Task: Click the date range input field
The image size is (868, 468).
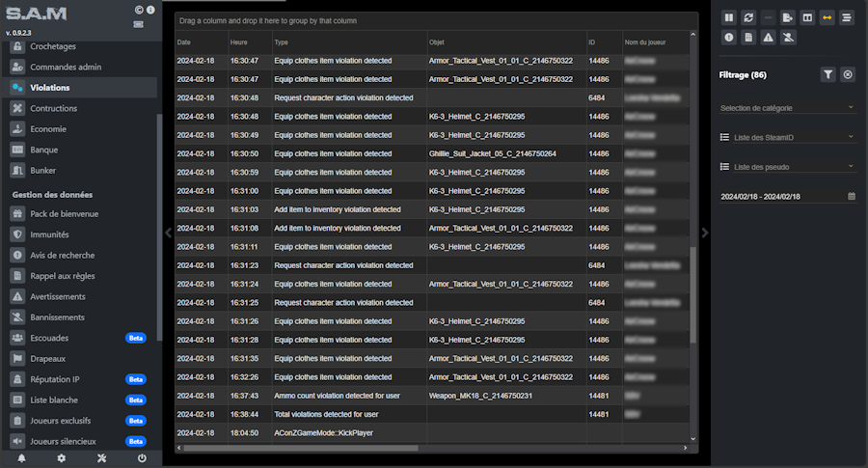Action: click(x=781, y=196)
